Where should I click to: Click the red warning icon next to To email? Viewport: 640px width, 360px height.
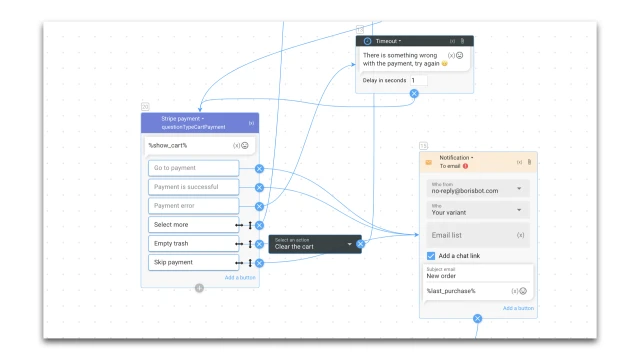[465, 166]
